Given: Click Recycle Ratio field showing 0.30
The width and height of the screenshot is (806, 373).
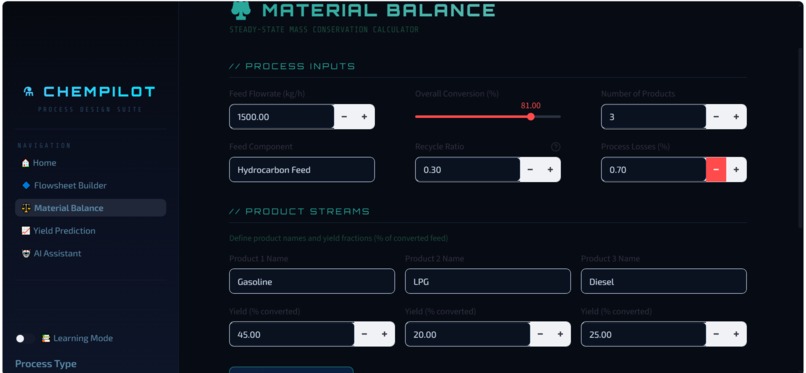Looking at the screenshot, I should [467, 170].
